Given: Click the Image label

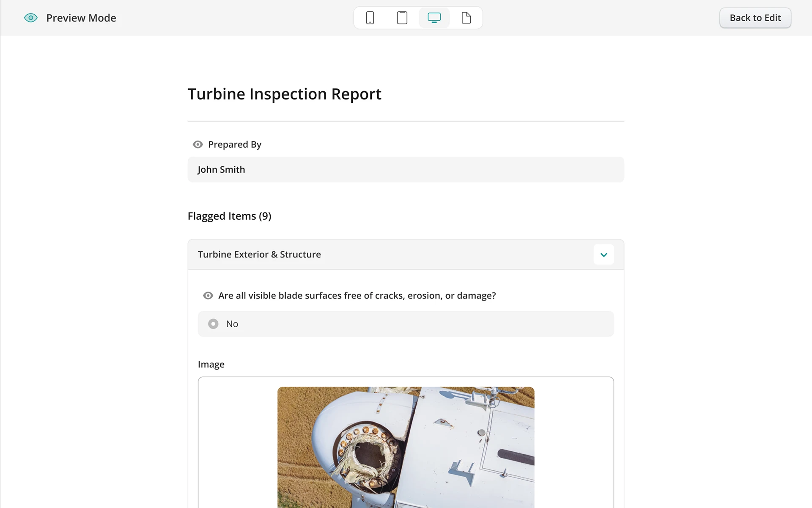Looking at the screenshot, I should pos(211,364).
